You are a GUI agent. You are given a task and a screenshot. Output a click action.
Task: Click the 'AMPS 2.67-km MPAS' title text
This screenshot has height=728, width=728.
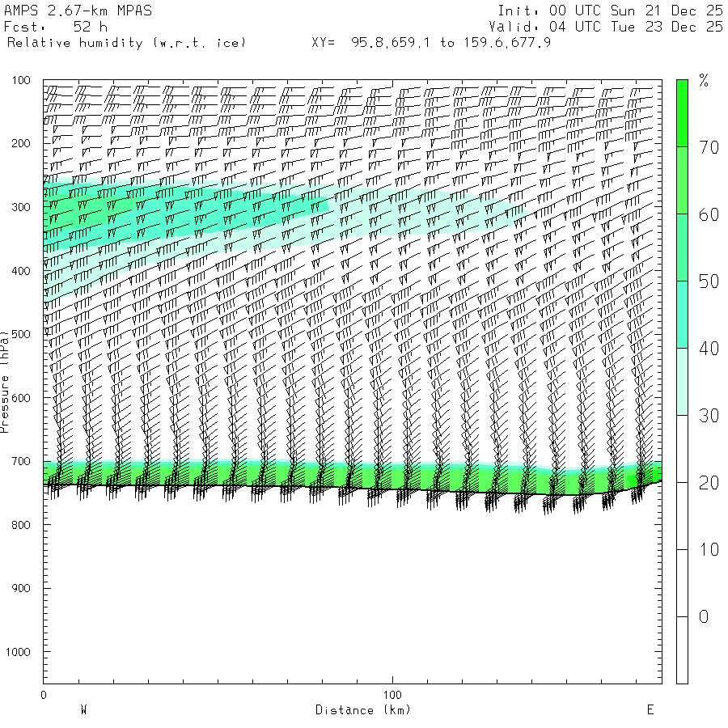[78, 11]
